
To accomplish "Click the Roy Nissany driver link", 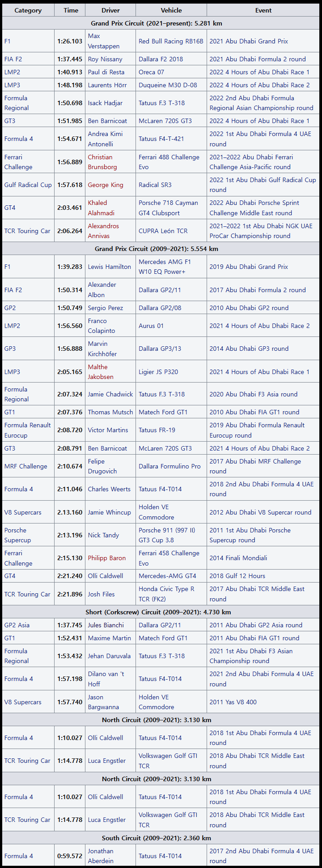I will (105, 59).
